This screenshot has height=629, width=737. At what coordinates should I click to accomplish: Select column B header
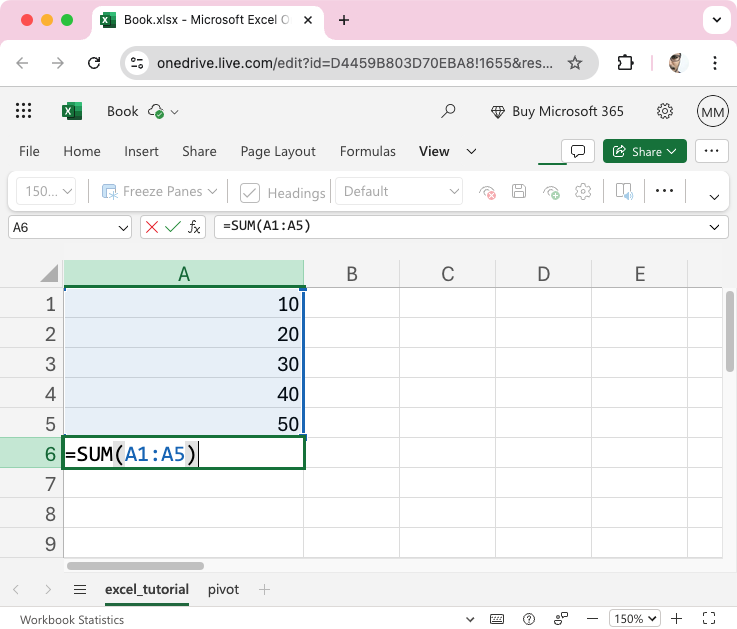coord(352,274)
